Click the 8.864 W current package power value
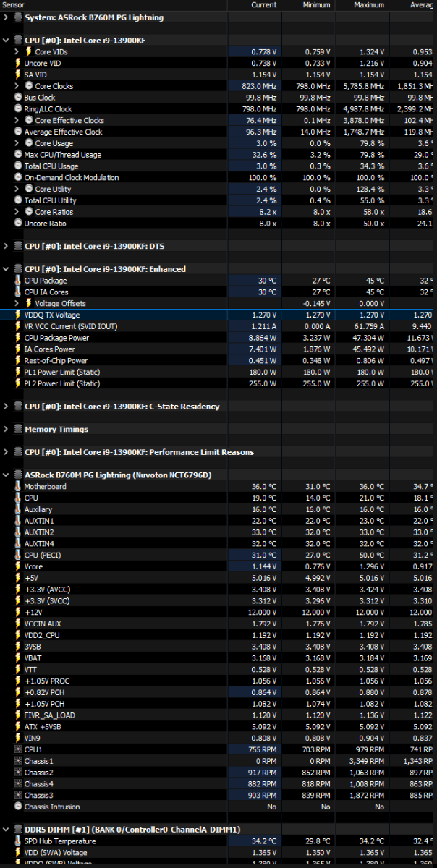437x868 pixels. [x=262, y=338]
